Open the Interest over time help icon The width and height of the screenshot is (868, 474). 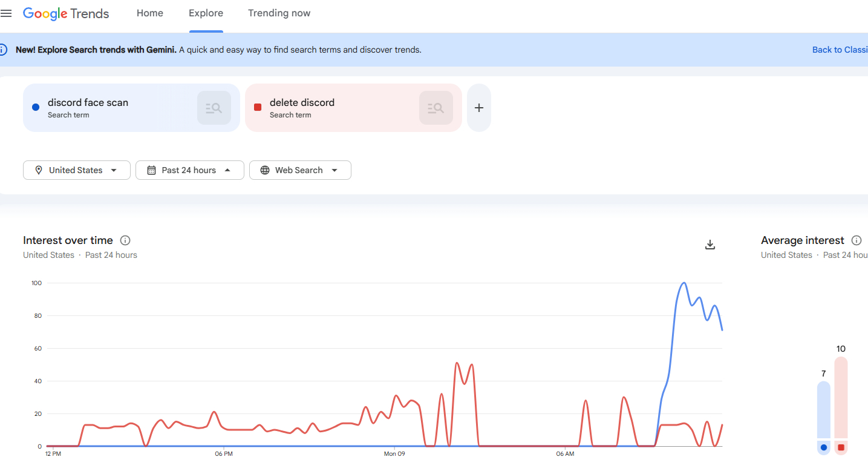tap(125, 240)
